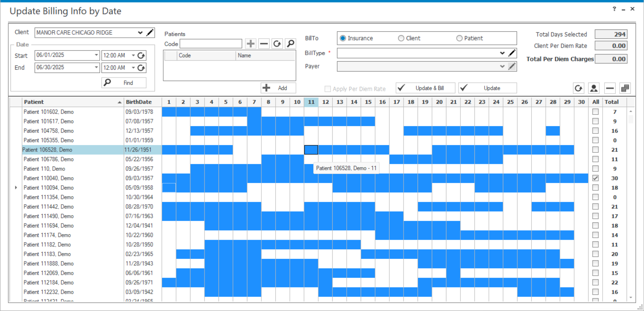Check the All checkbox for Patient 101602
Screen dimensions: 644x311
[x=595, y=112]
